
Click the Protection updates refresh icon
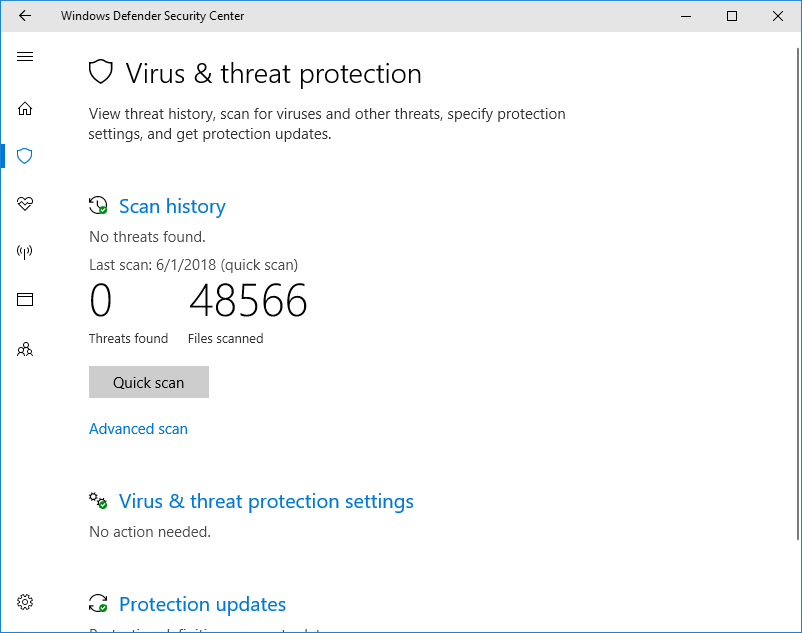(98, 603)
